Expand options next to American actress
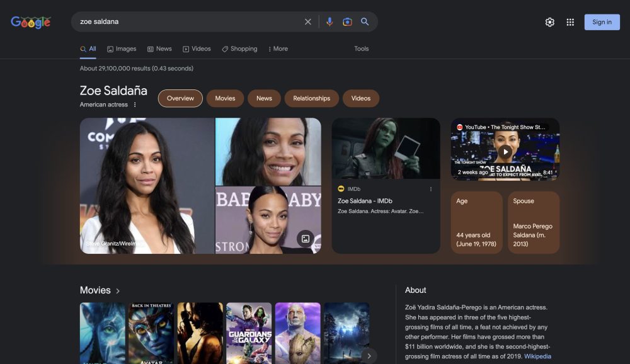630x364 pixels. (x=135, y=105)
